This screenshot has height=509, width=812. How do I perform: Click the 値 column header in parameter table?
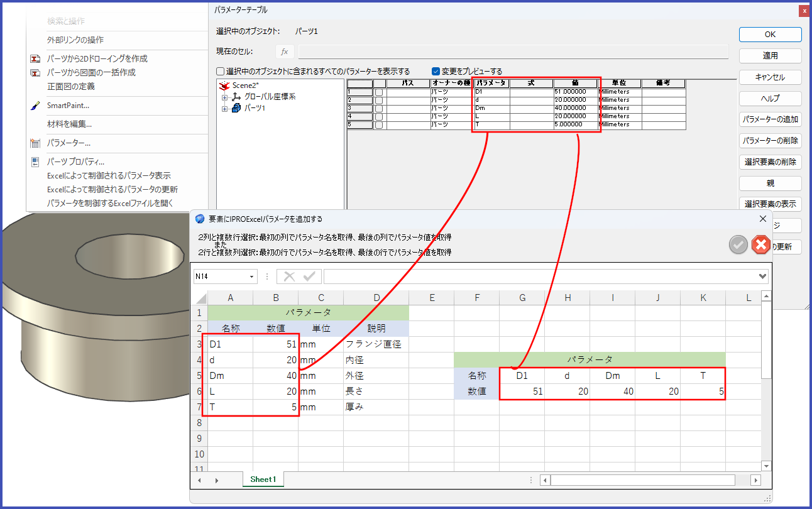click(x=575, y=83)
